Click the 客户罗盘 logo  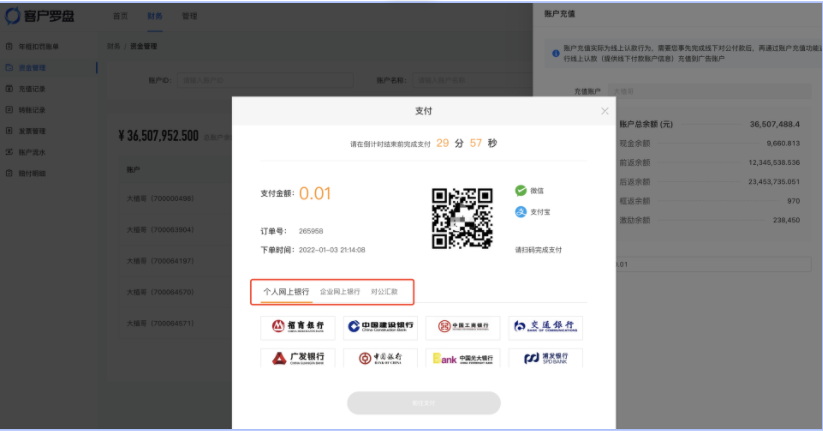40,16
